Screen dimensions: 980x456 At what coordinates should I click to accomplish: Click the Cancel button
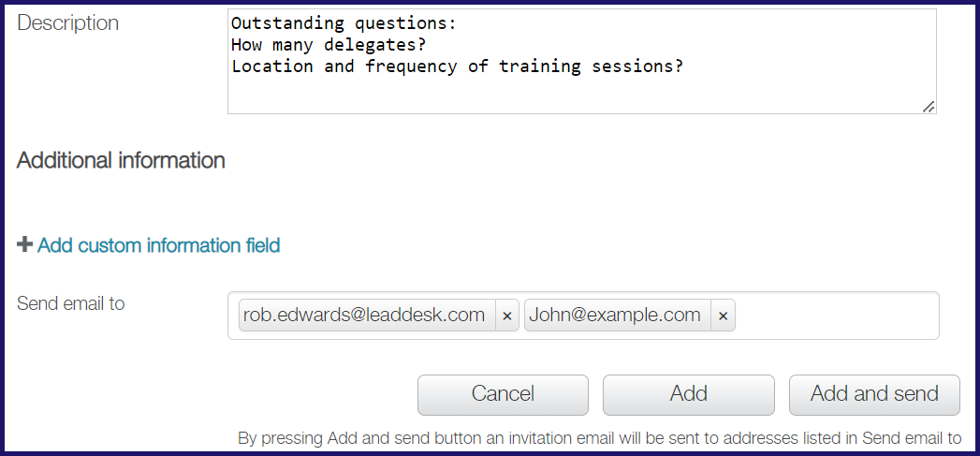click(x=503, y=395)
